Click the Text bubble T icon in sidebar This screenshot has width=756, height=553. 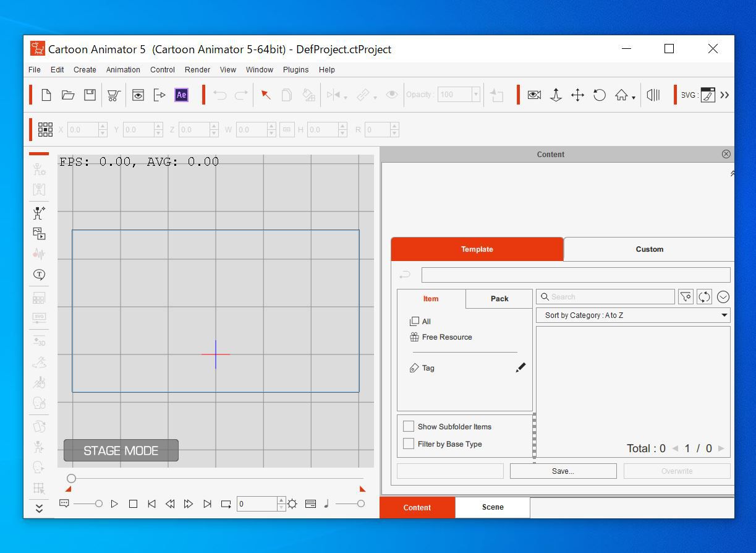click(x=39, y=274)
